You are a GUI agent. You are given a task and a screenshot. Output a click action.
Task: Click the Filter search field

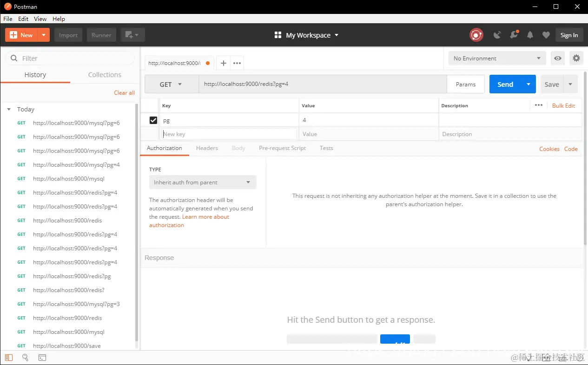tap(70, 58)
